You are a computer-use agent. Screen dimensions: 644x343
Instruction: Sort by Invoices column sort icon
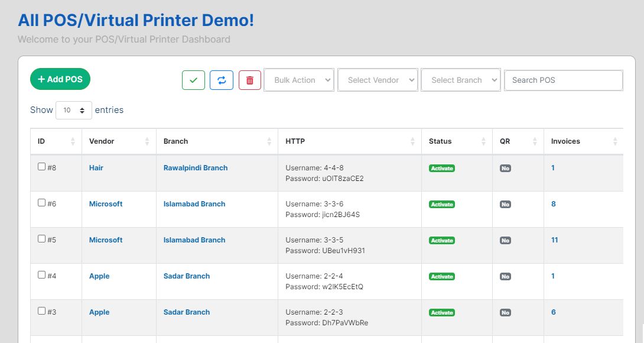point(615,141)
